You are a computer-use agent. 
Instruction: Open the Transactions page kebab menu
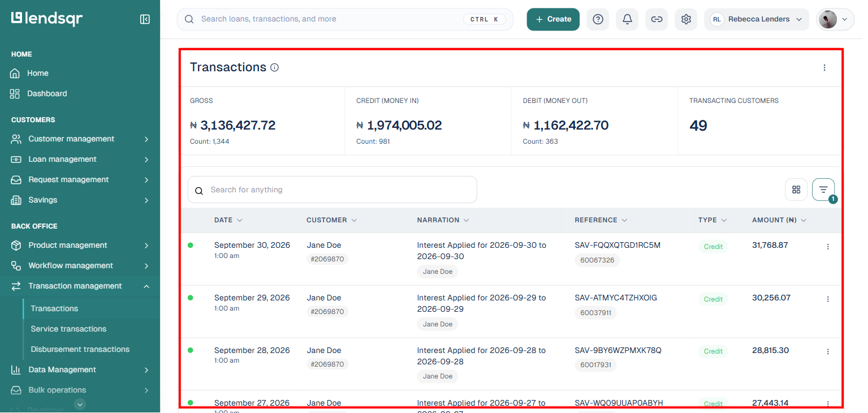pyautogui.click(x=824, y=68)
